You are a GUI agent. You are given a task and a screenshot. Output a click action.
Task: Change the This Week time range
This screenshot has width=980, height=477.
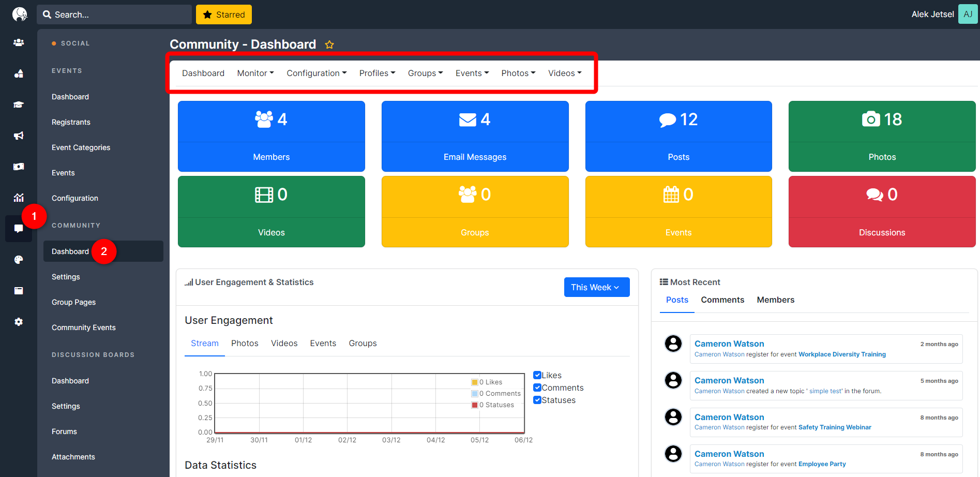coord(596,287)
